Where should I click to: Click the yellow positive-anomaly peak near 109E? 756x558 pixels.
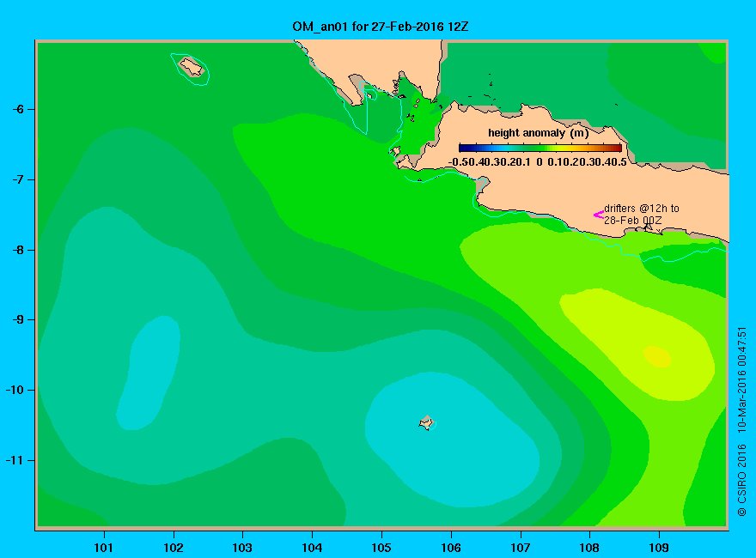point(658,356)
